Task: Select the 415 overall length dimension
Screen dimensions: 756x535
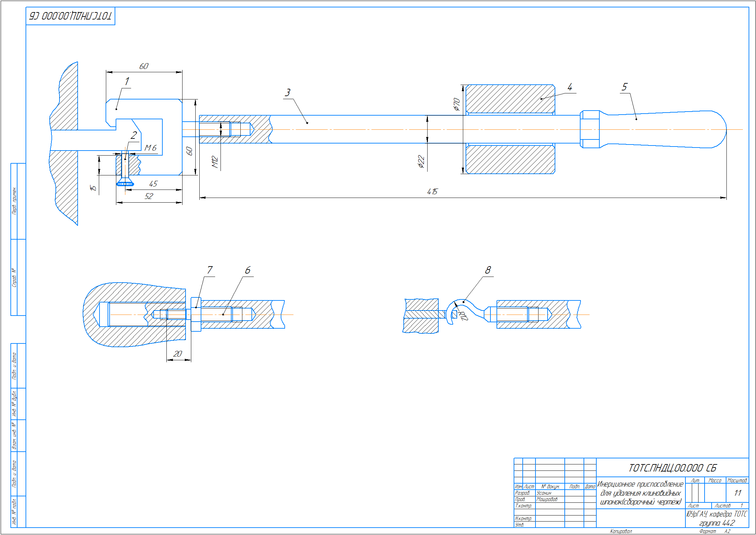Action: [432, 192]
